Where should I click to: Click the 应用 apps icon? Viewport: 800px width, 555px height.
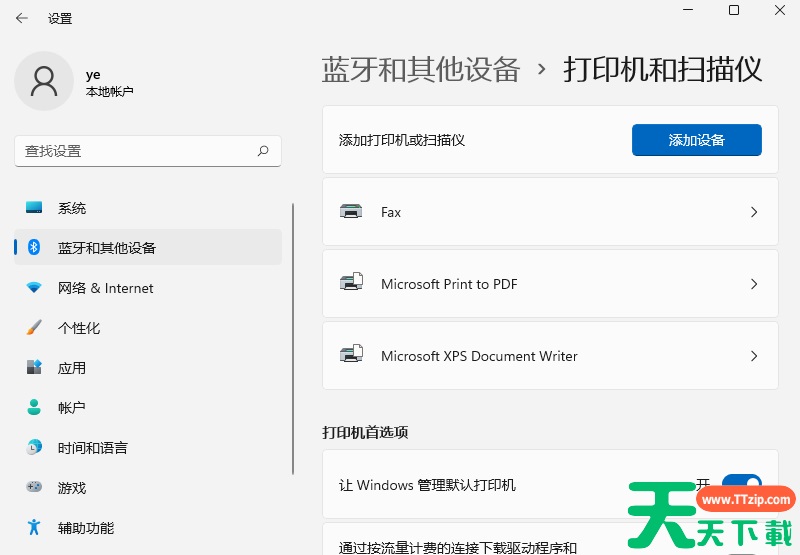click(34, 367)
